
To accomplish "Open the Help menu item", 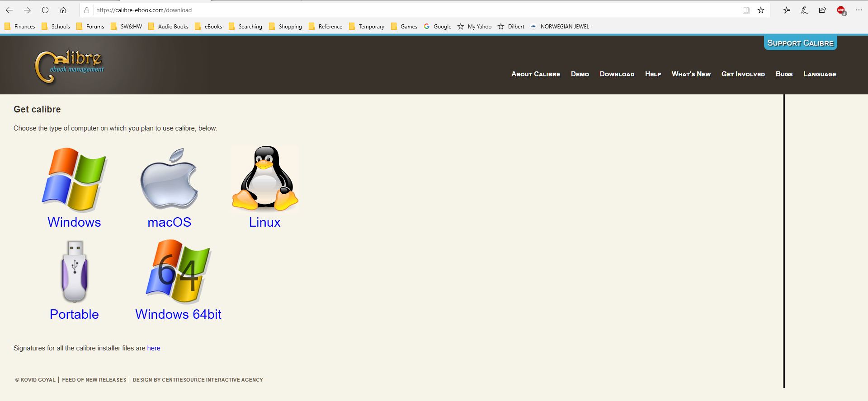I will point(653,74).
